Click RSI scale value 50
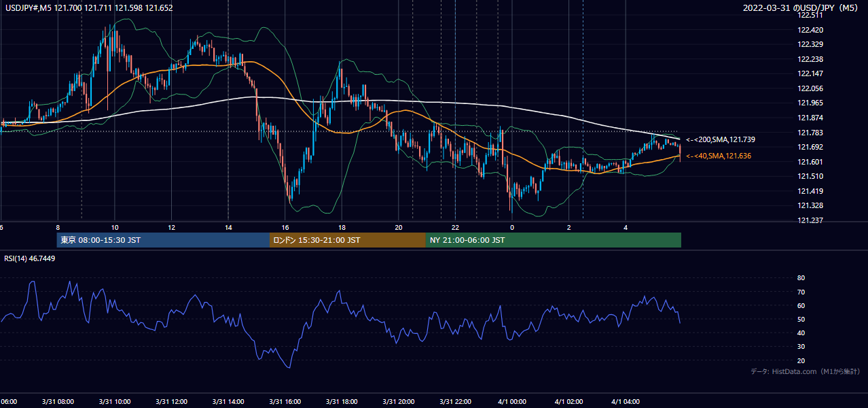This screenshot has height=408, width=868. [x=801, y=319]
